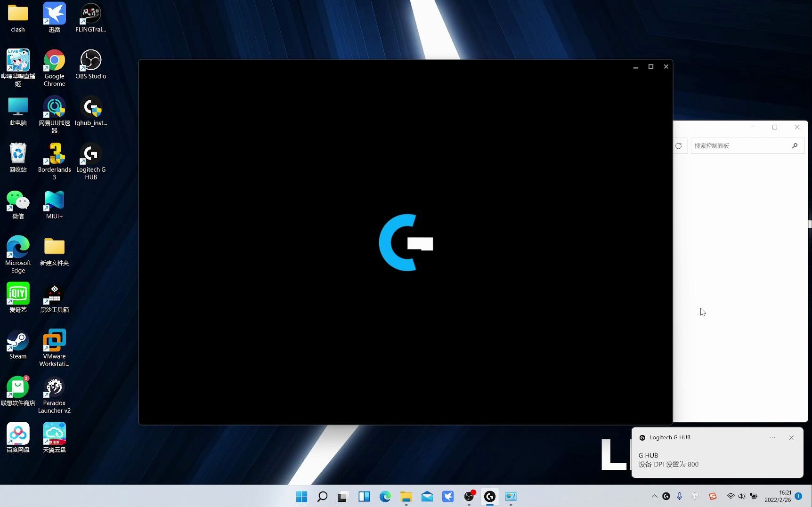Click Sogou input method tray icon
The height and width of the screenshot is (507, 812).
(713, 496)
